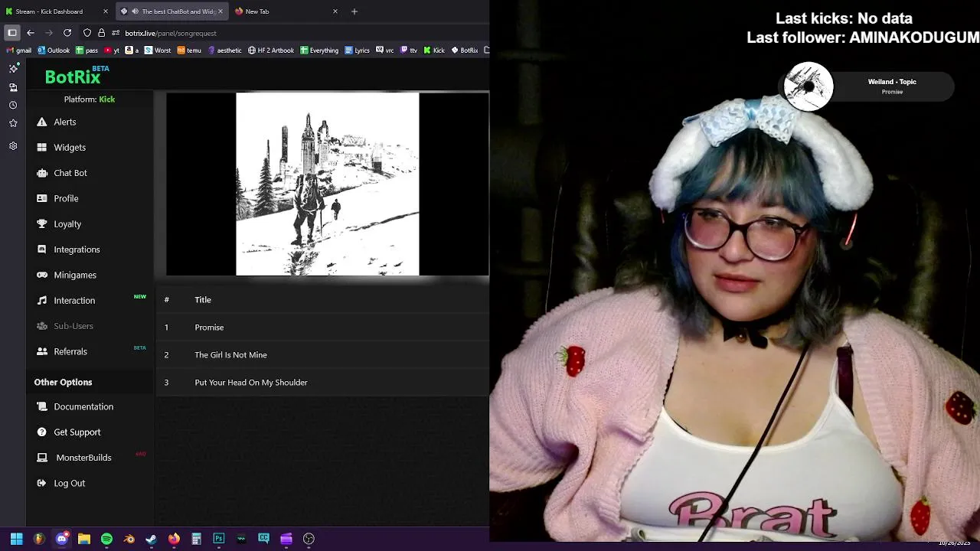Open Spotify from the taskbar

point(106,539)
